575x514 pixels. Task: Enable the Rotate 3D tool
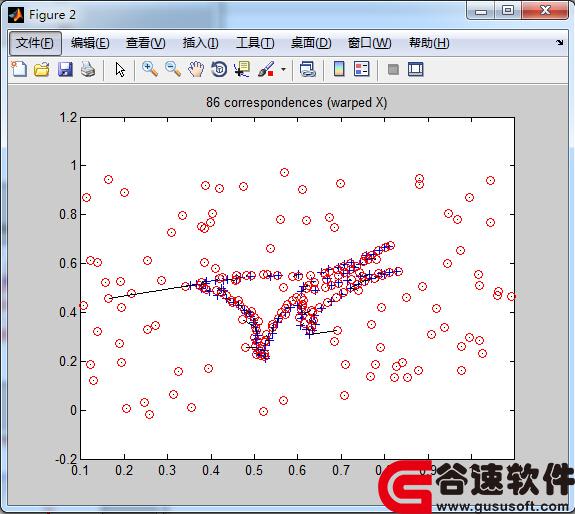pos(219,69)
